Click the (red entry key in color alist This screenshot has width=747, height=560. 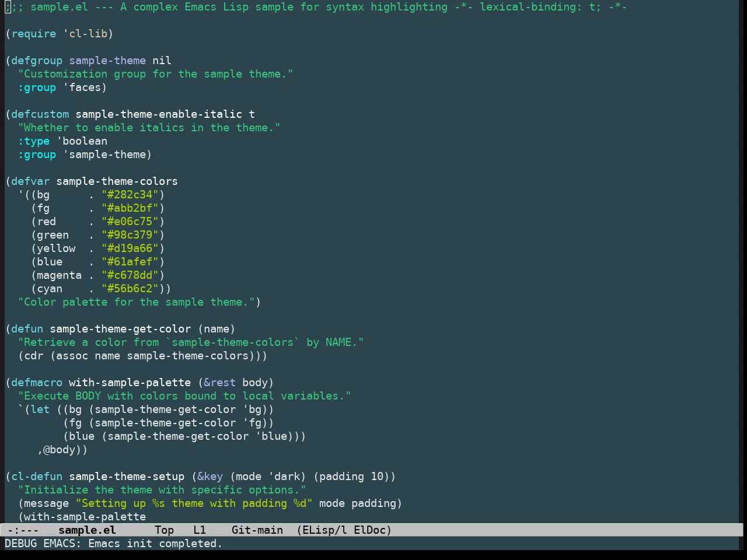pos(43,222)
